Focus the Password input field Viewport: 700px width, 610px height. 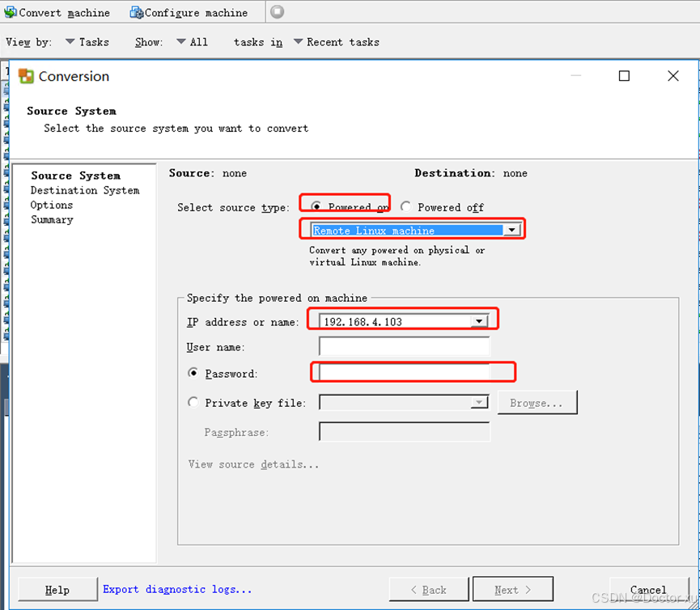[x=404, y=373]
